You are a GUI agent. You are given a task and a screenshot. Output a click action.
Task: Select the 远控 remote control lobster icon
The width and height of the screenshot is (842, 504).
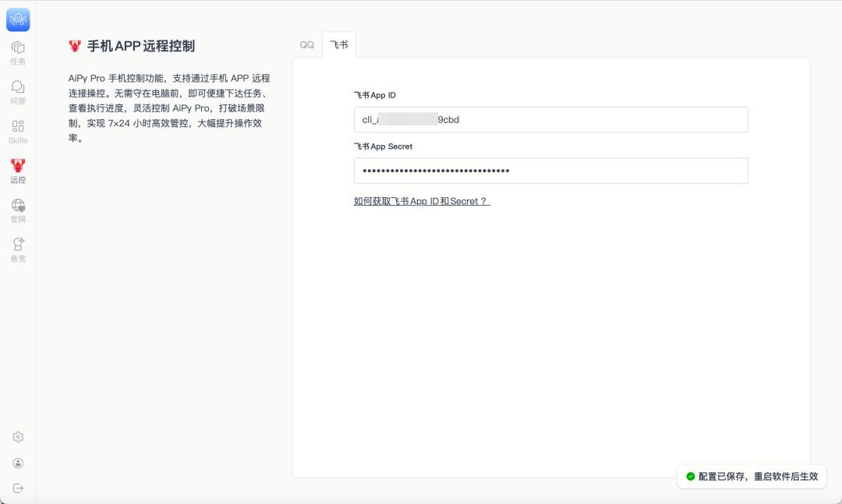pos(17,170)
